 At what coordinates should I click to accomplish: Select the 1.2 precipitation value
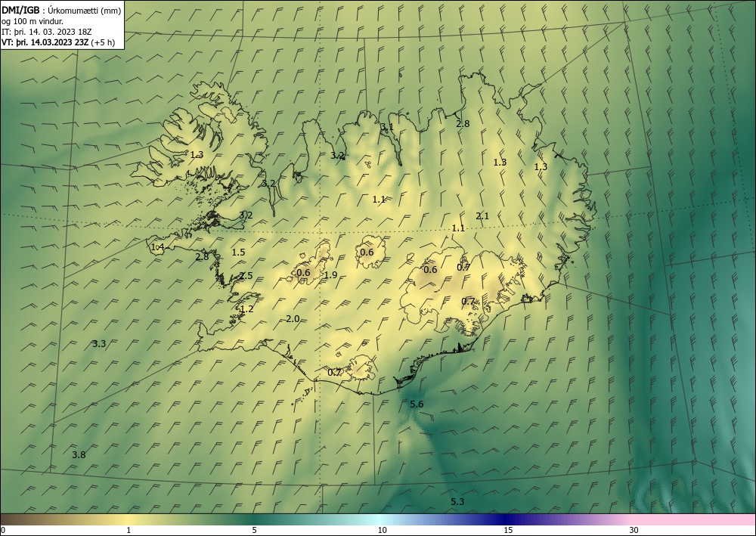click(x=247, y=309)
